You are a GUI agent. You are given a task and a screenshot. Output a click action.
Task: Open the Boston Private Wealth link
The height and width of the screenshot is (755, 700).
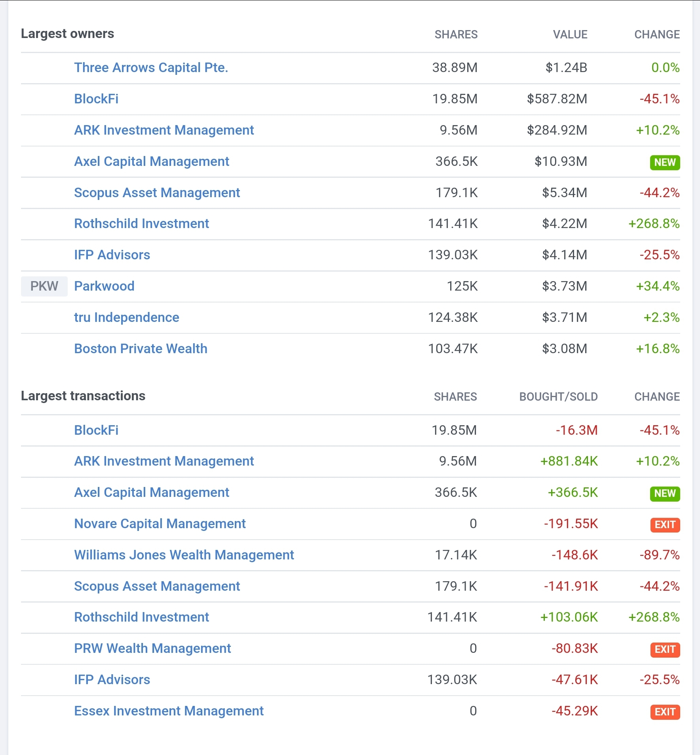click(141, 349)
